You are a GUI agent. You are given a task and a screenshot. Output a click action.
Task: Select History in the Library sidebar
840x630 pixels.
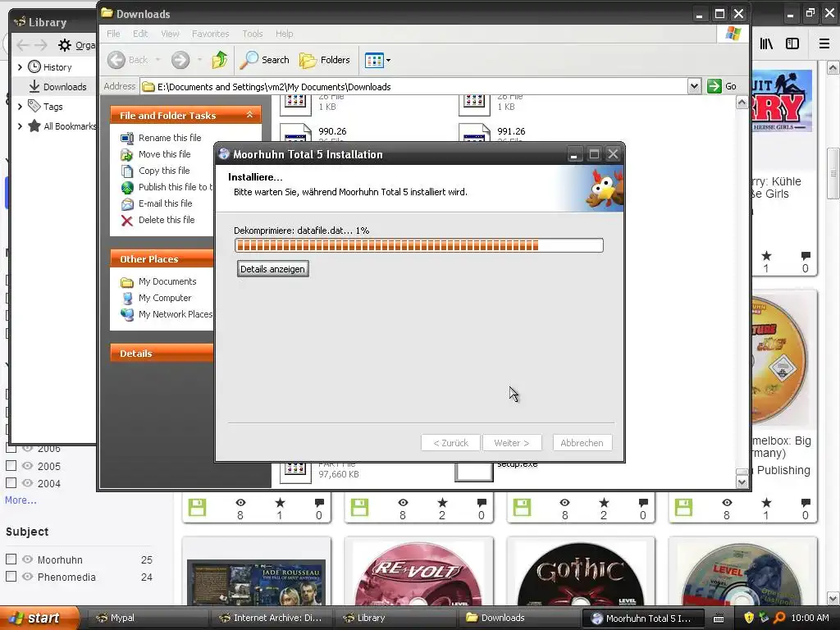coord(57,67)
